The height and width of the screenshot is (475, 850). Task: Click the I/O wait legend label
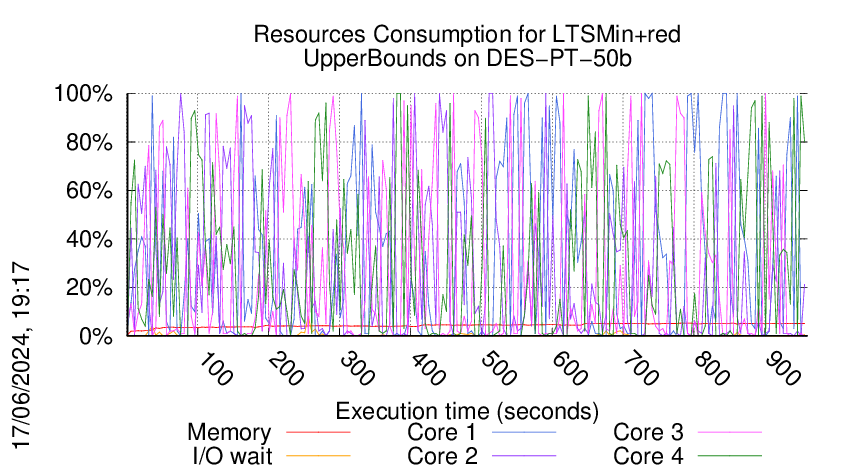pos(232,457)
